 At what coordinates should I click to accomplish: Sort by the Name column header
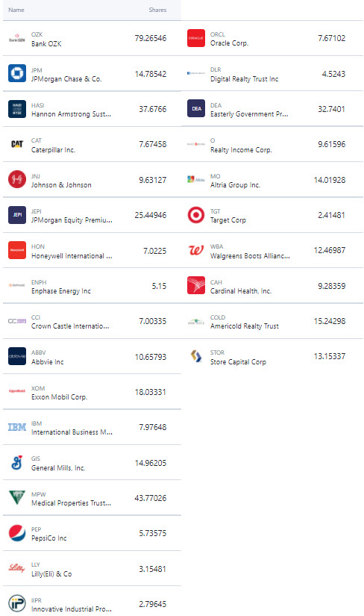[x=16, y=10]
